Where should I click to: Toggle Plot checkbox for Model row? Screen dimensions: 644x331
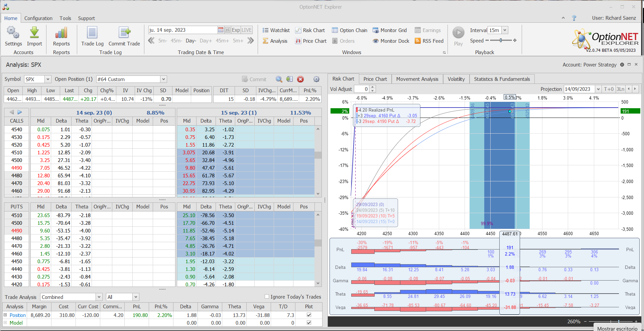tap(309, 323)
